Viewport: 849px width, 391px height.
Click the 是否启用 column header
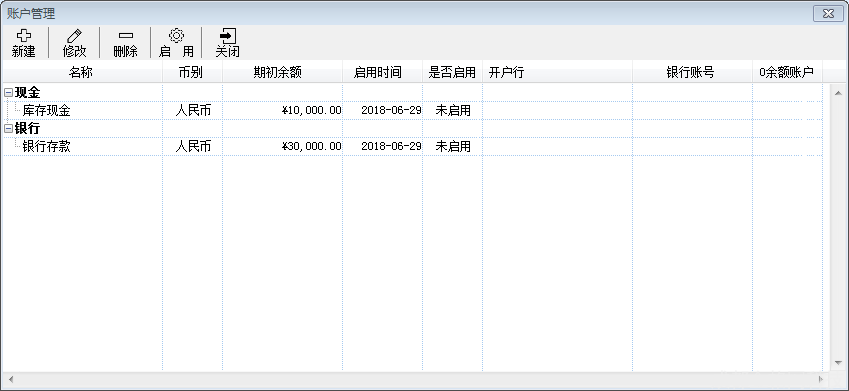[453, 72]
